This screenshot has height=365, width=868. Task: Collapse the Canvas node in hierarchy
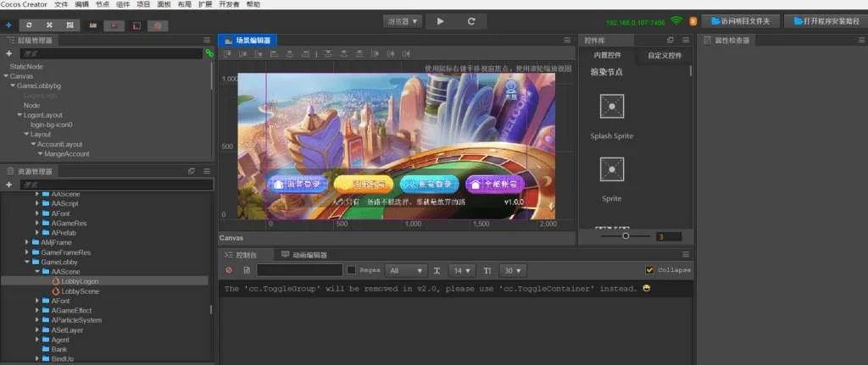tap(6, 76)
